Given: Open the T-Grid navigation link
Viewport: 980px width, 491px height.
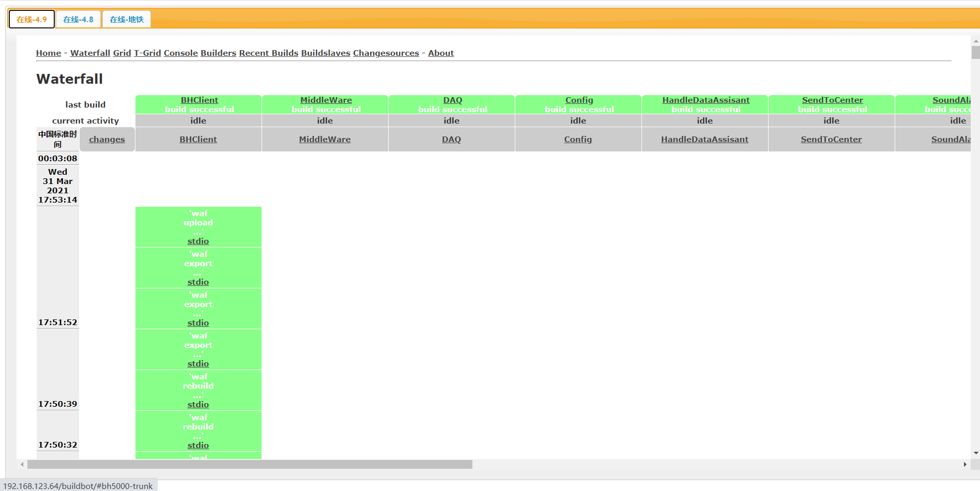Looking at the screenshot, I should pyautogui.click(x=147, y=53).
